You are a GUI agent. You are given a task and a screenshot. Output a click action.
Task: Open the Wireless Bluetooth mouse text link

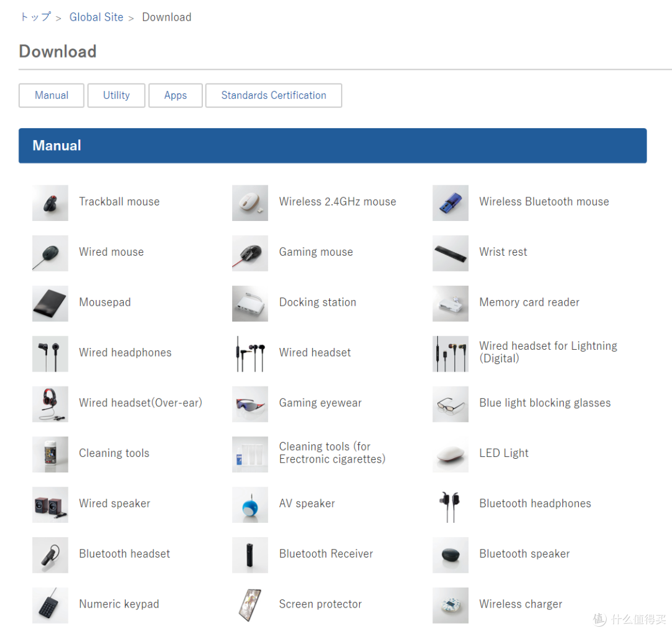click(x=544, y=202)
